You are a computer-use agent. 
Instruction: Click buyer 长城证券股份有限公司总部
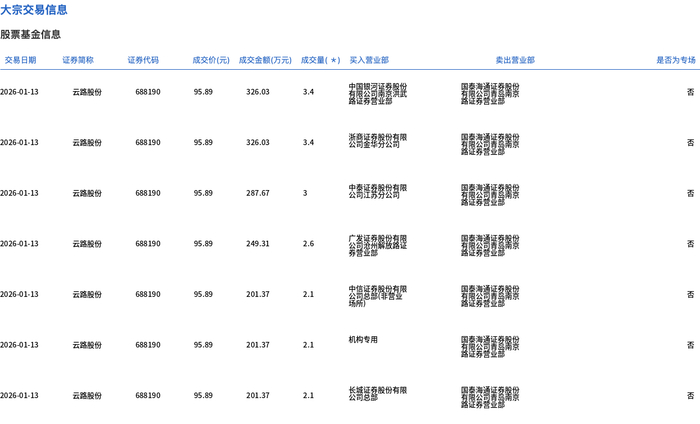coord(378,394)
